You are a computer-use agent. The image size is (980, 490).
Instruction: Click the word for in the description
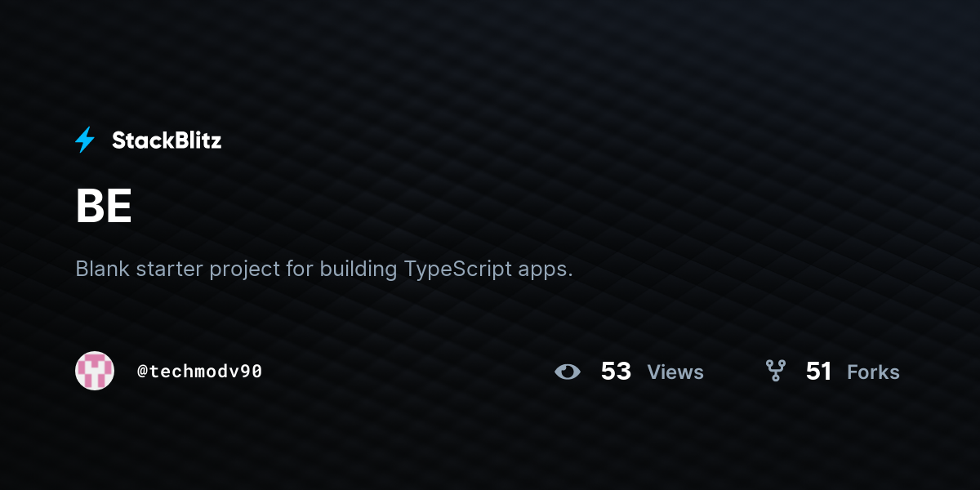tap(300, 269)
